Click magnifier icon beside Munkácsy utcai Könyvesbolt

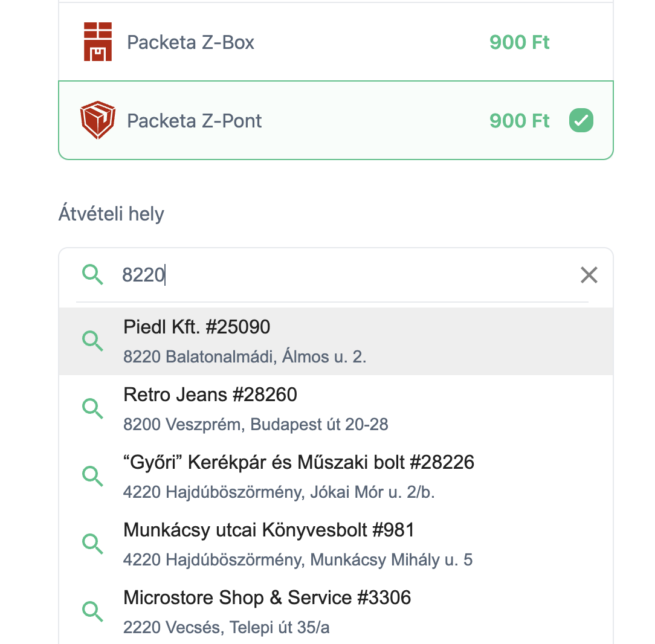tap(92, 544)
